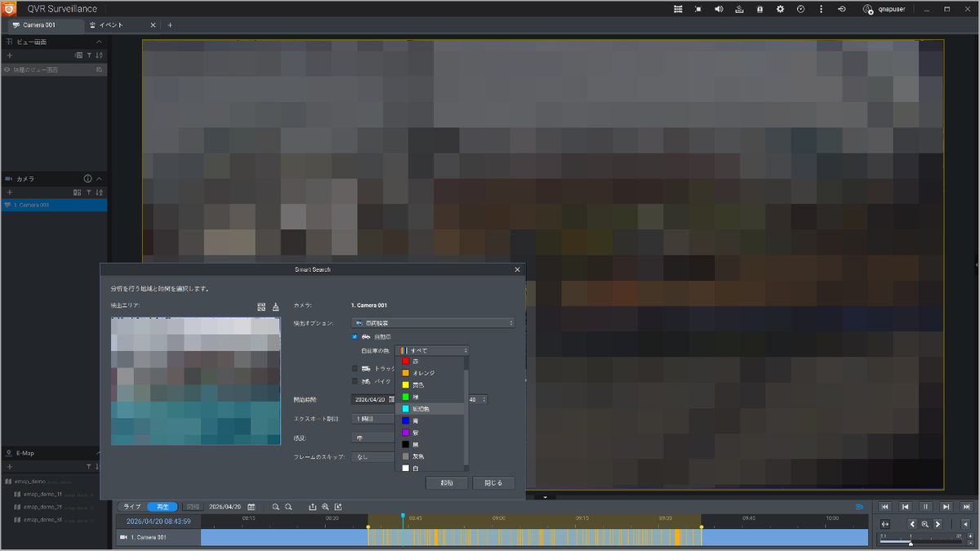This screenshot has height=551, width=980.
Task: Collapse the カメラ panel chevron
Action: (x=99, y=179)
